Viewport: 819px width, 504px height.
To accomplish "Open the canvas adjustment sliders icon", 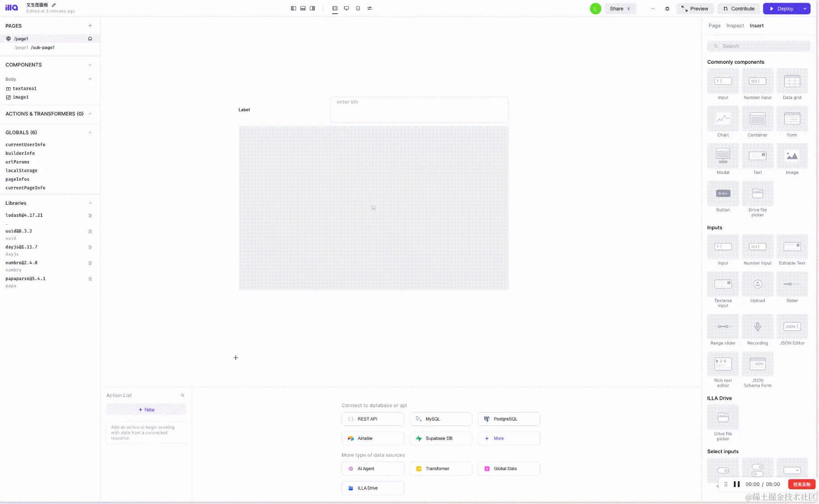I will point(369,8).
